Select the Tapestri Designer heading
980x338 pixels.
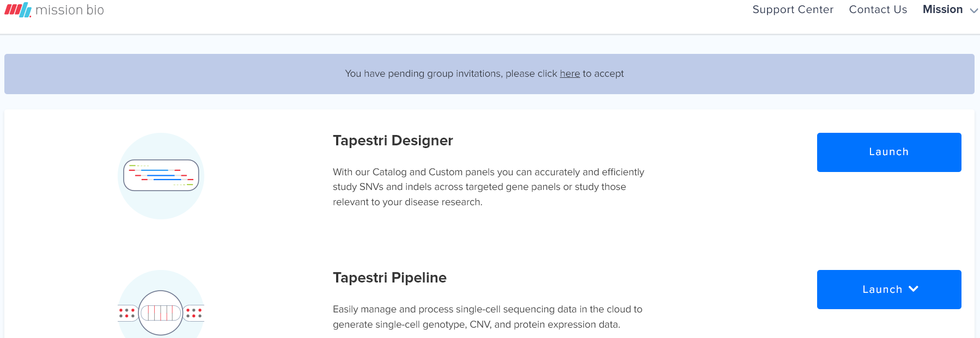(393, 140)
